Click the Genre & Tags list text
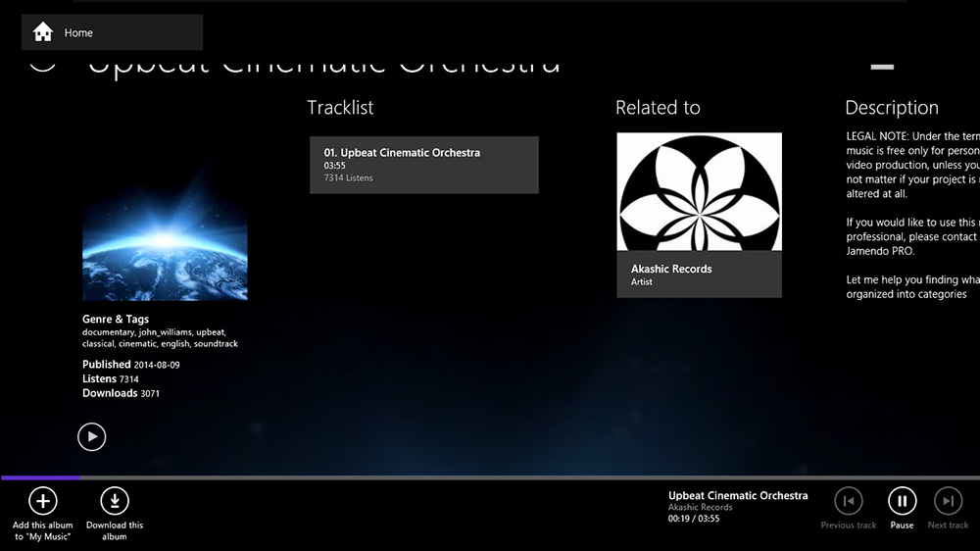980x551 pixels. tap(160, 338)
